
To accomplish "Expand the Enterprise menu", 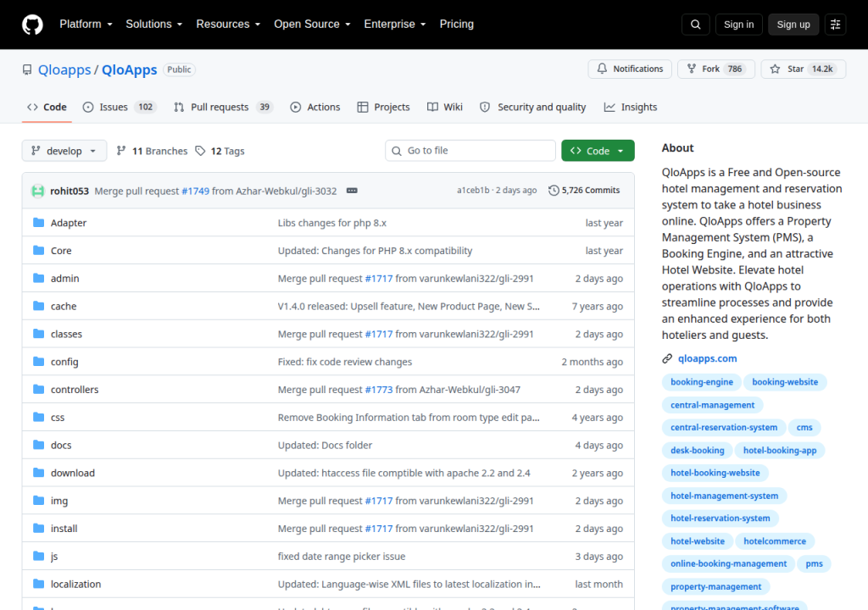I will click(395, 25).
